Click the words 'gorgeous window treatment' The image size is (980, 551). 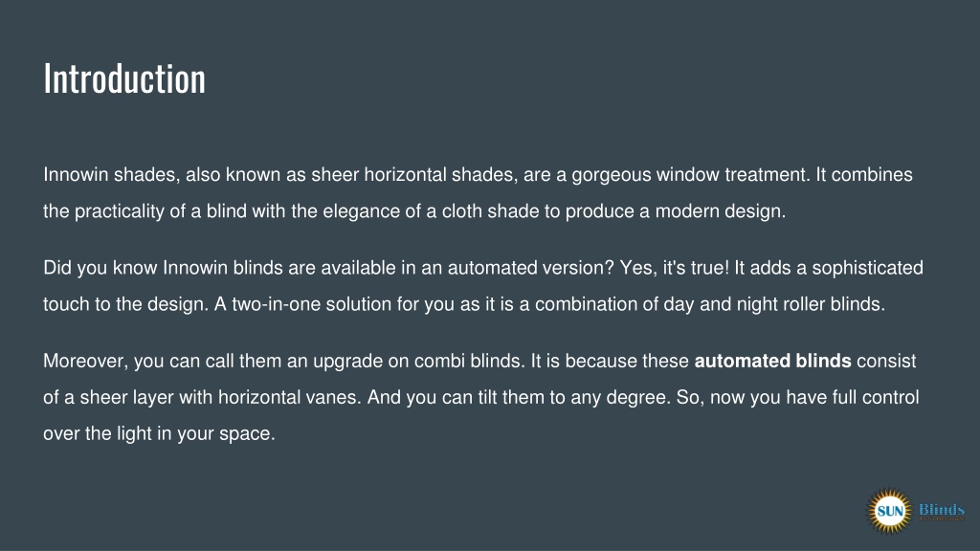(689, 175)
